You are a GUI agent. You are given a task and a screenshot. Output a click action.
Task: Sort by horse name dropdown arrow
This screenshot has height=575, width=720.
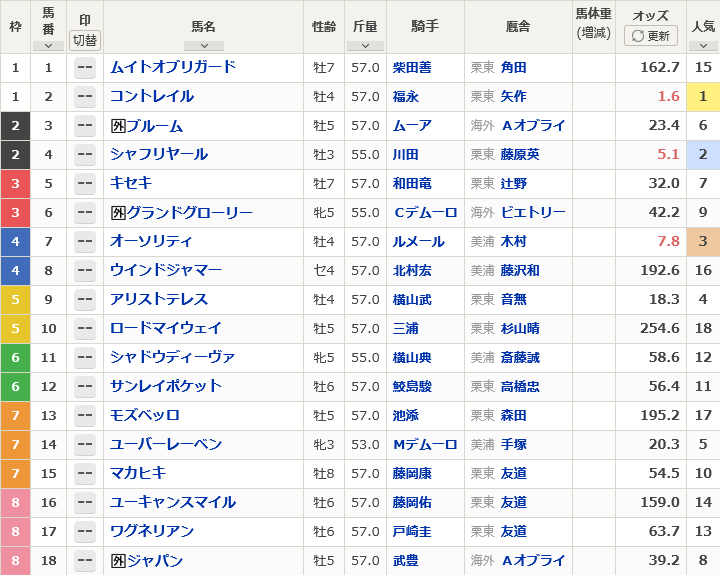[x=204, y=46]
